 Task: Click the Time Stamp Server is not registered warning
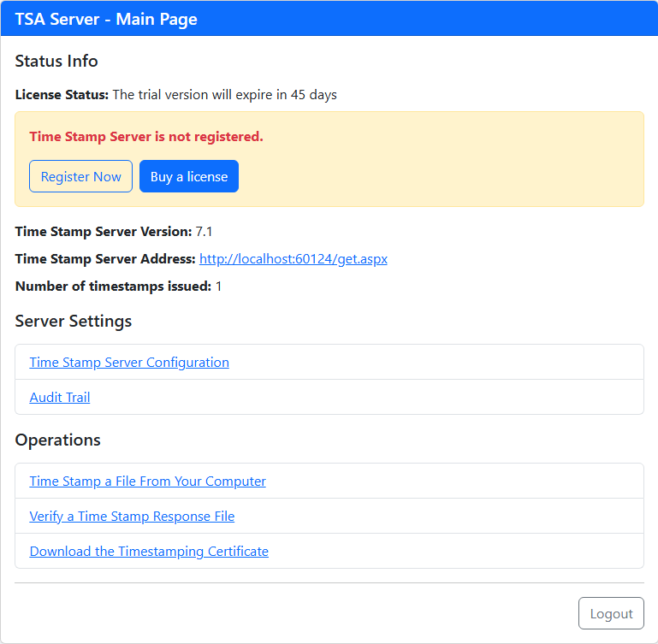click(146, 137)
